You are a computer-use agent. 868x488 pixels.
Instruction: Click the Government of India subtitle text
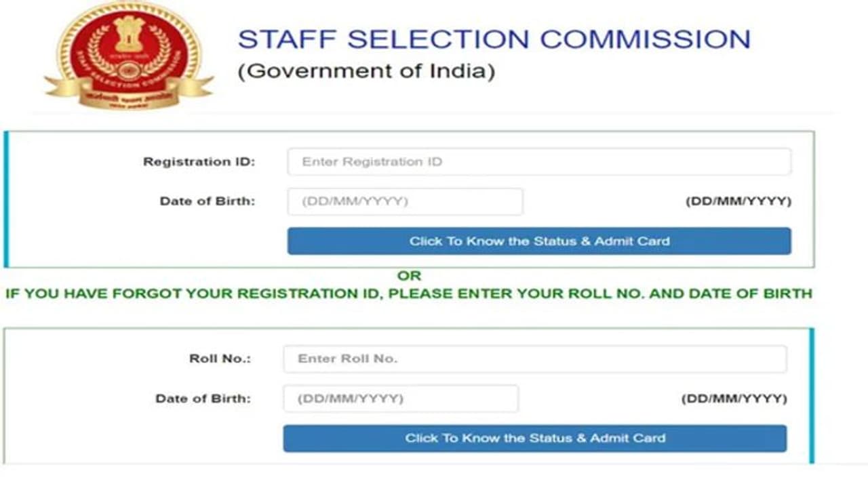(x=367, y=70)
